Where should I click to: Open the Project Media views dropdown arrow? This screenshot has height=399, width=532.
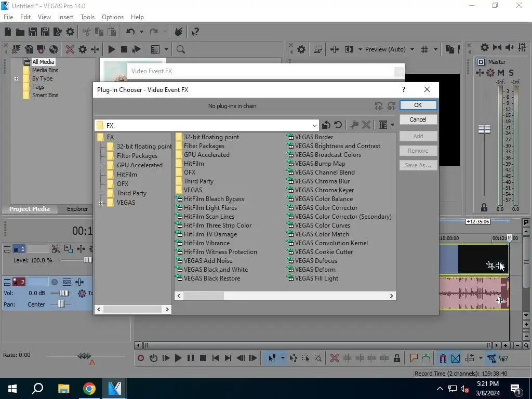click(x=166, y=49)
